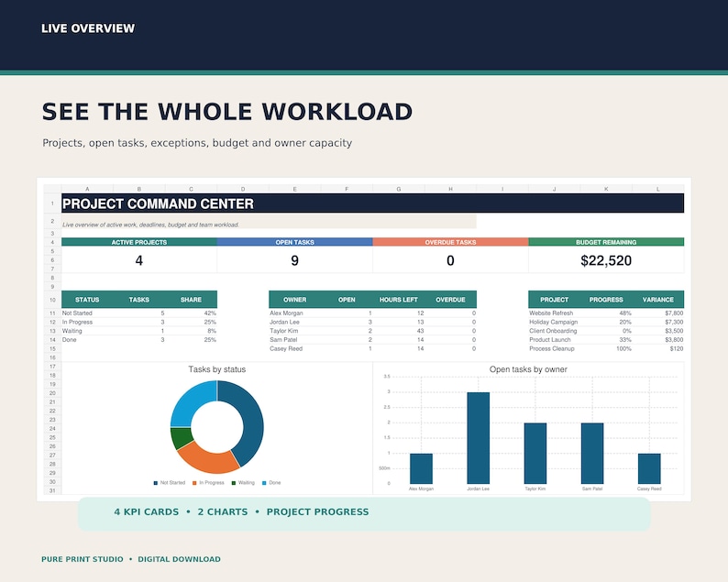Select the $120 variance cell

658,348
